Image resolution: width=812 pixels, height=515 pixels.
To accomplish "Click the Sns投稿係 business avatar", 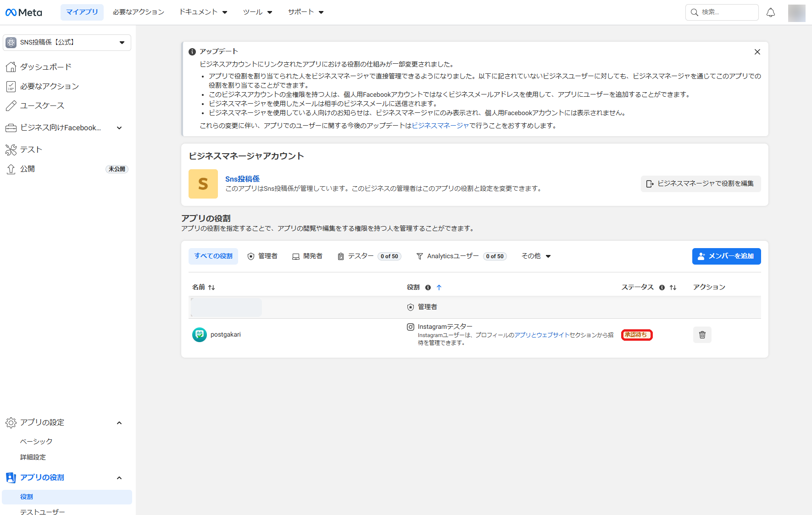I will point(203,184).
